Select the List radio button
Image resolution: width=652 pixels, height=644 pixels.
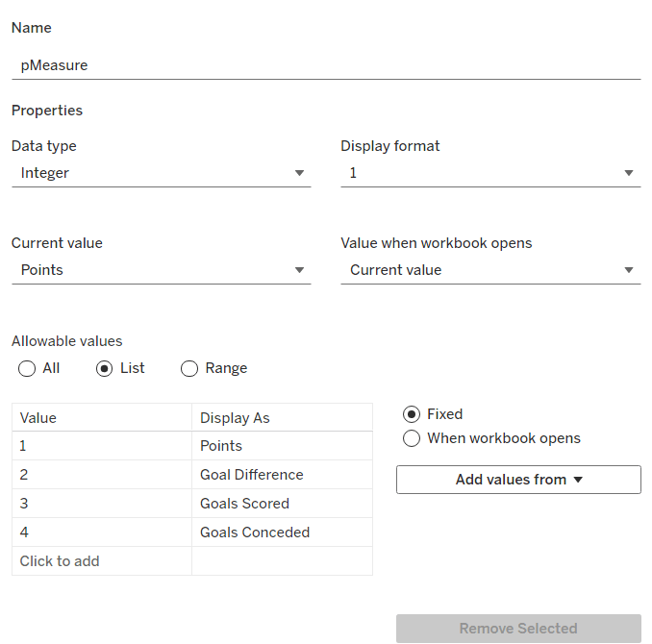105,368
